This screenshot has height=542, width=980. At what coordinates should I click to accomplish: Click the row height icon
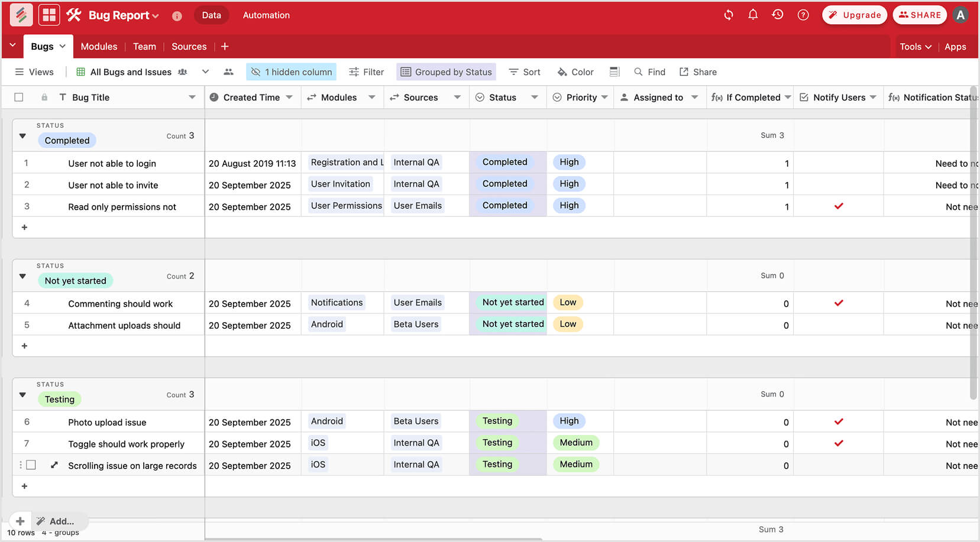(614, 72)
